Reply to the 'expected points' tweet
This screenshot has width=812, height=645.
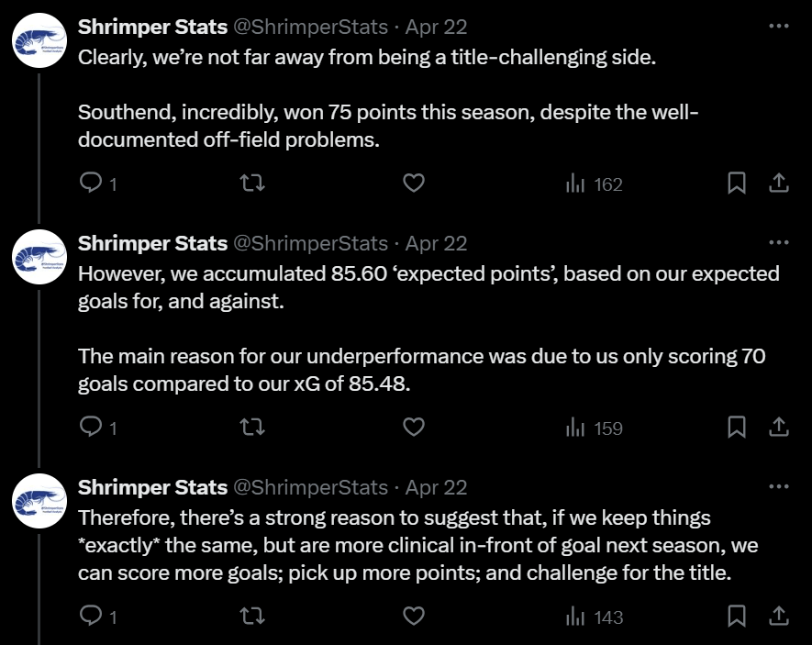click(91, 427)
